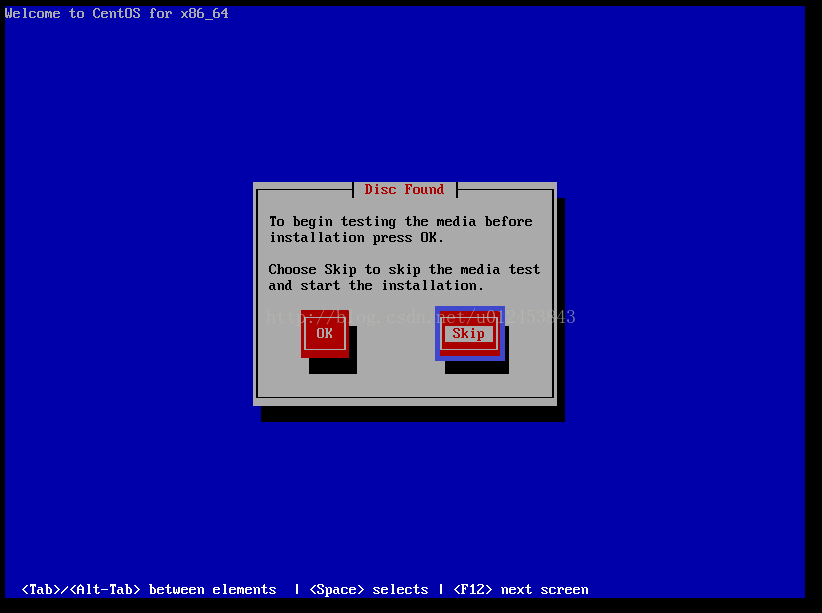Click the '<Space> selects' hint text
822x613 pixels.
pyautogui.click(x=369, y=589)
